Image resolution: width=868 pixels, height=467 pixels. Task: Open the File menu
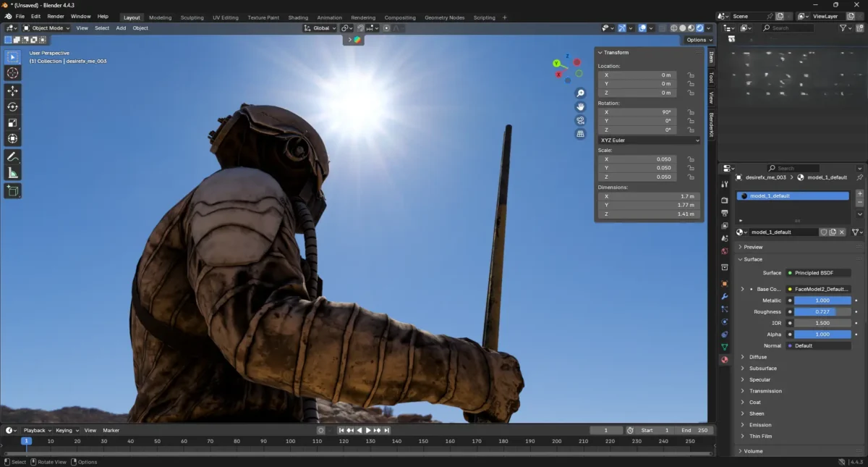point(20,17)
